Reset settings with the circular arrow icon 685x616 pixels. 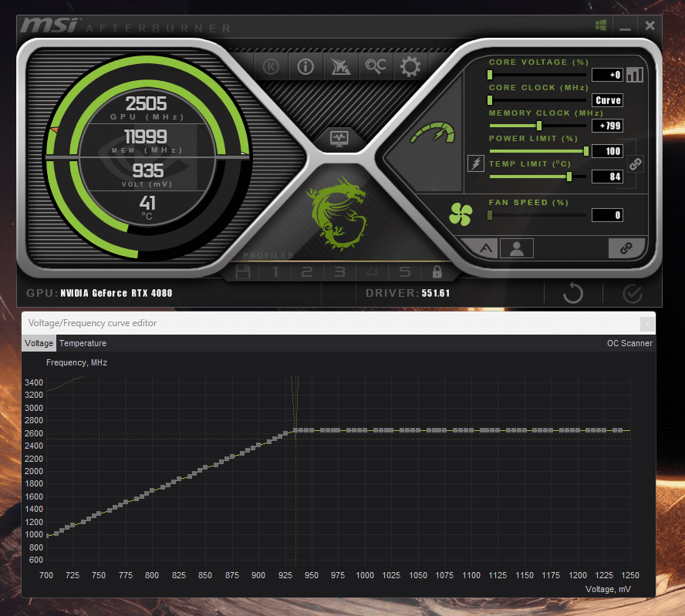tap(573, 293)
